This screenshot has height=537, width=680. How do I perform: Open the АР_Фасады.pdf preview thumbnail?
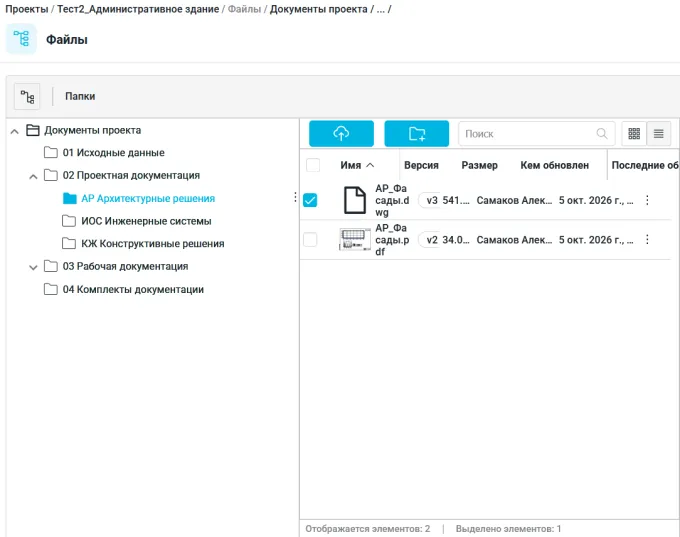click(355, 239)
